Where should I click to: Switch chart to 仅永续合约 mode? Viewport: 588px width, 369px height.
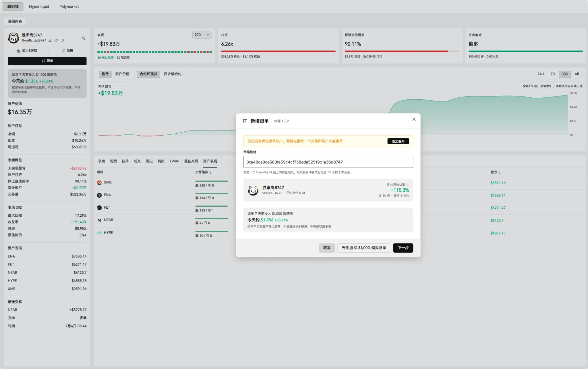coord(173,74)
